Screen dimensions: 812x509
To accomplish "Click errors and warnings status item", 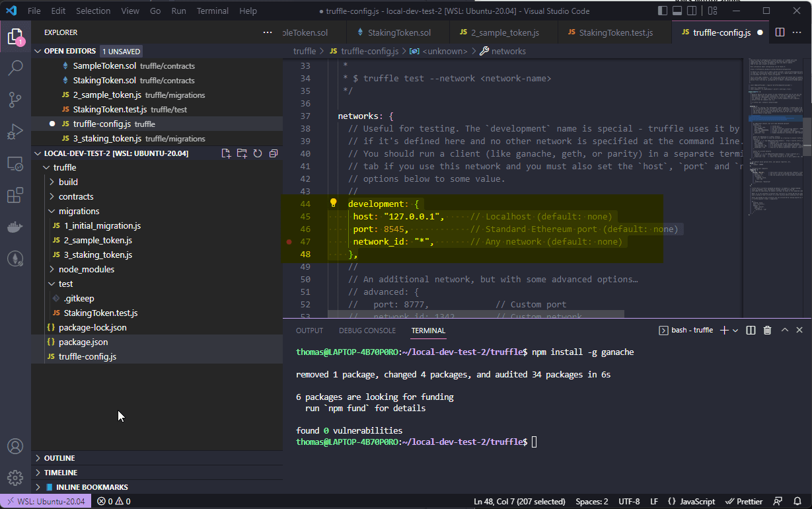I will click(114, 502).
